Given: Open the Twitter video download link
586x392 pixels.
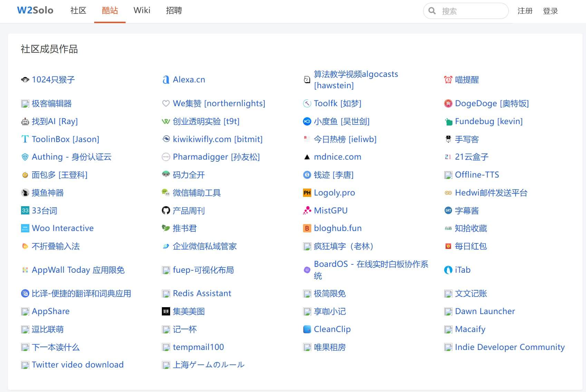Looking at the screenshot, I should tap(77, 365).
